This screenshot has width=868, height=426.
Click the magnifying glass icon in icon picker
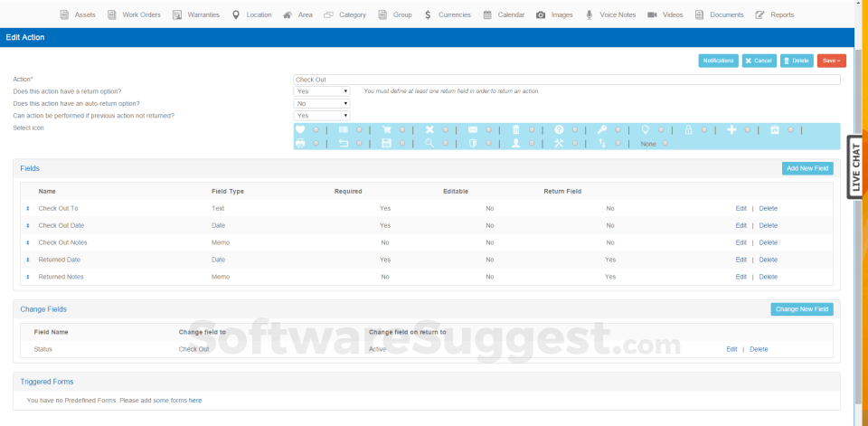429,144
